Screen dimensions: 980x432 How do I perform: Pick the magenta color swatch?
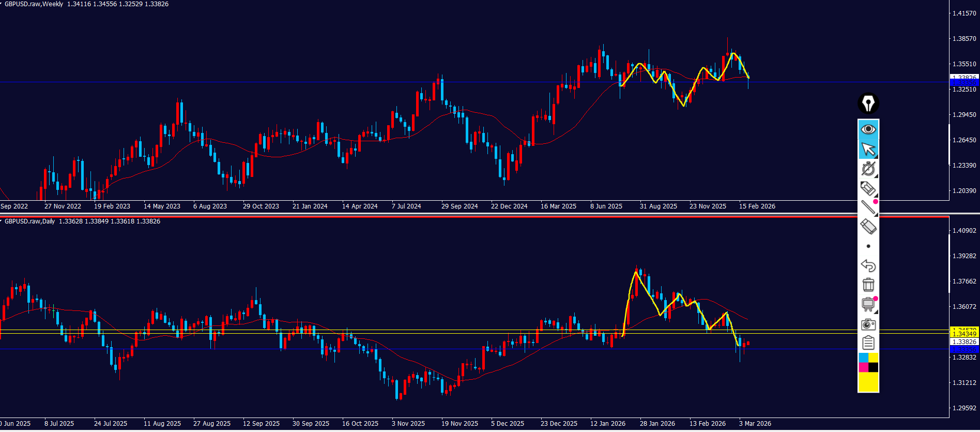point(863,367)
